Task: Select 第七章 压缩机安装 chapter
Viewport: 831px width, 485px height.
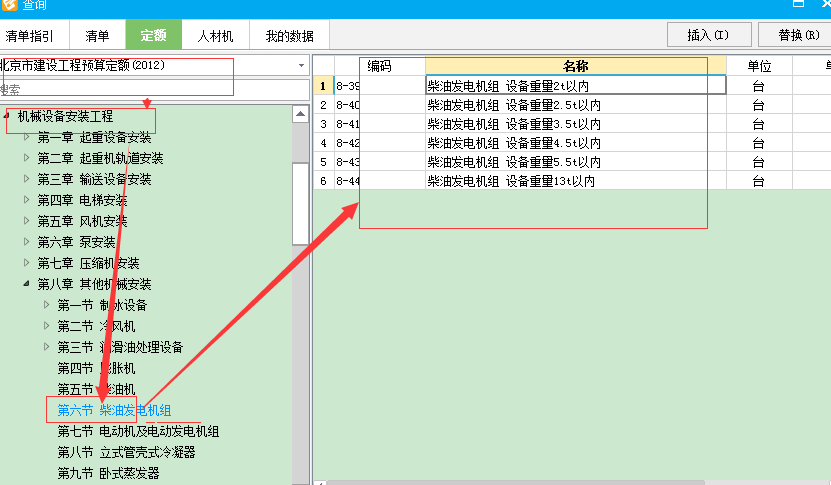Action: (x=89, y=263)
